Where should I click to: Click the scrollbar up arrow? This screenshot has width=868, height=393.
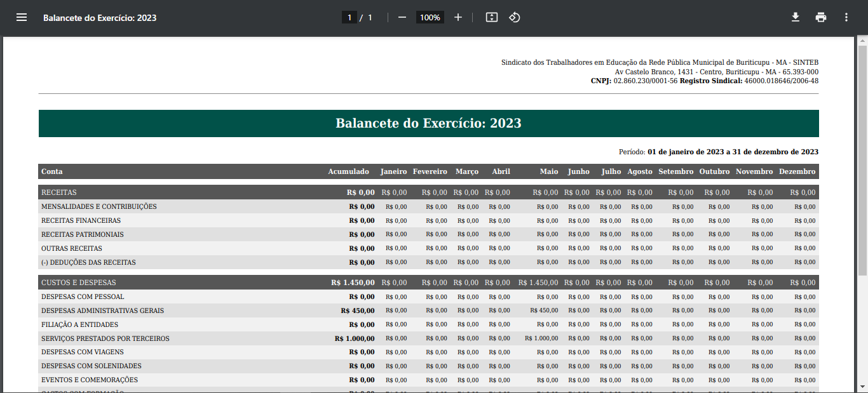pyautogui.click(x=862, y=41)
